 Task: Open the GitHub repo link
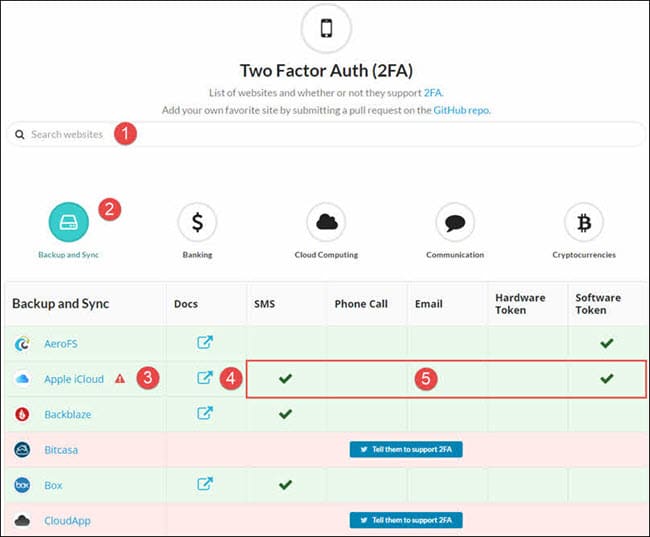(461, 110)
